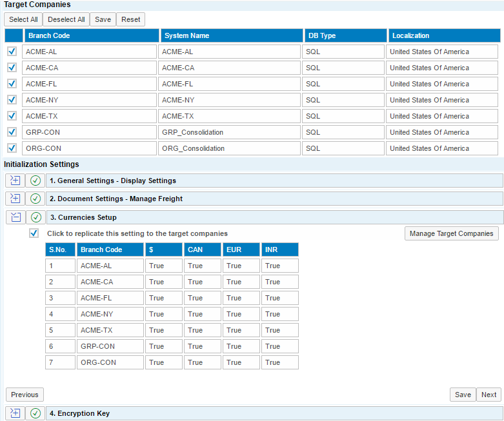Expand Document Settings - Manage Freight section

[15, 199]
